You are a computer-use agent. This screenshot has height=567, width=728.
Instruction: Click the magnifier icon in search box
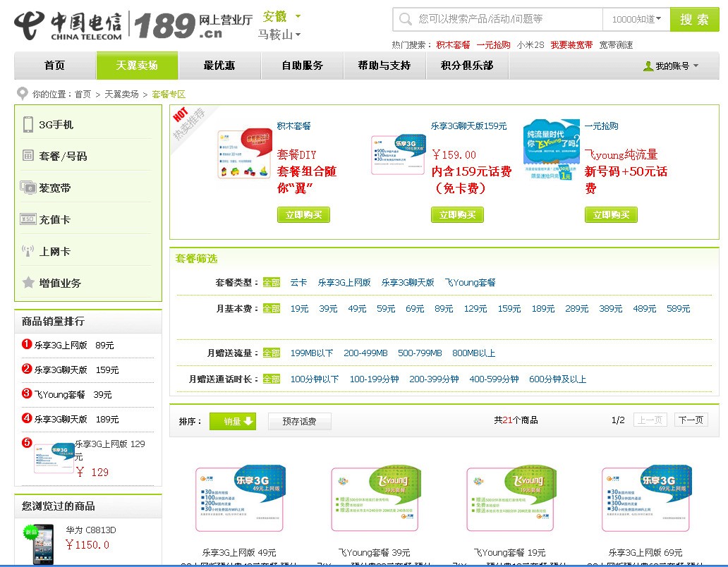[406, 20]
